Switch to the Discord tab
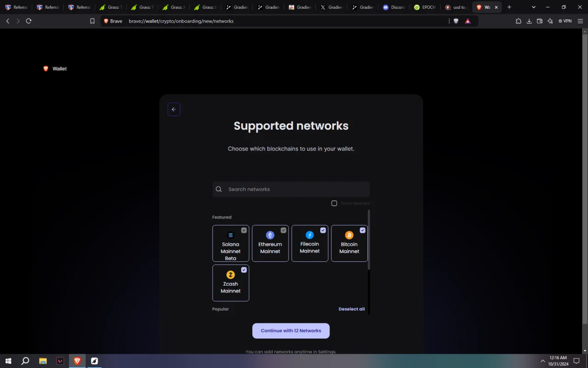The width and height of the screenshot is (588, 368). [394, 7]
